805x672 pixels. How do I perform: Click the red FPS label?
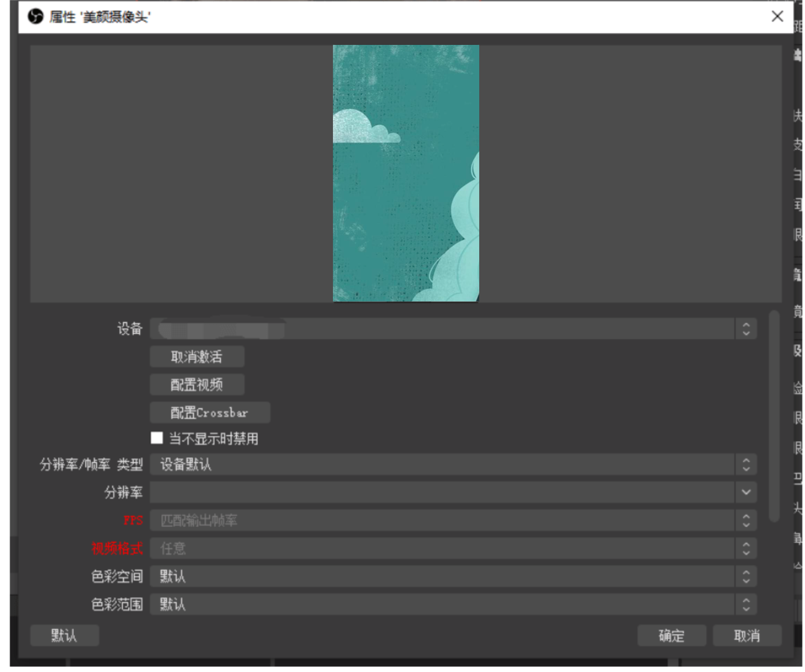[x=133, y=520]
